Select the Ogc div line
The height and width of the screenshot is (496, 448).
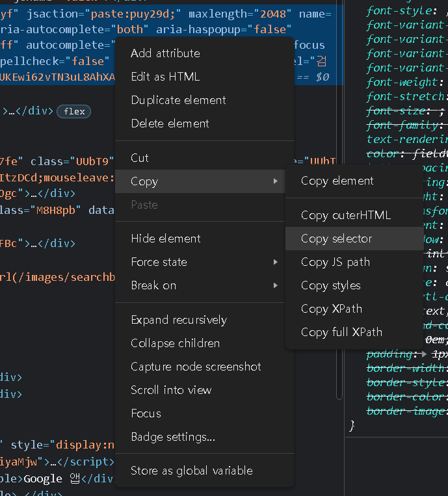click(38, 193)
